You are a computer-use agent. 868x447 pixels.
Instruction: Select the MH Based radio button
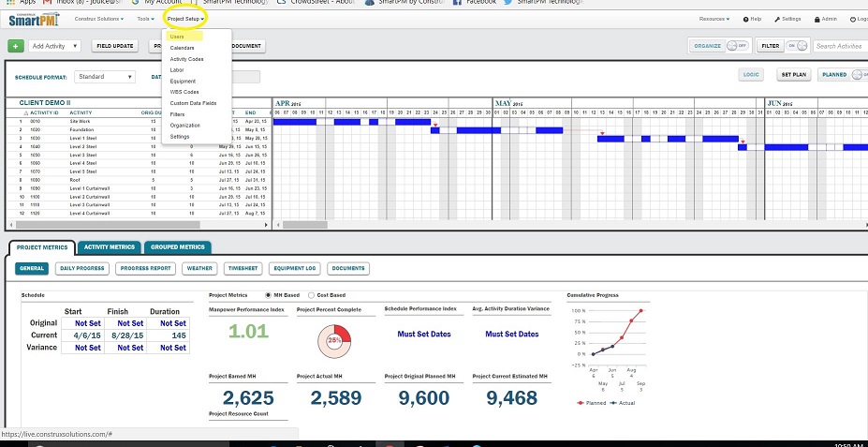coord(269,295)
